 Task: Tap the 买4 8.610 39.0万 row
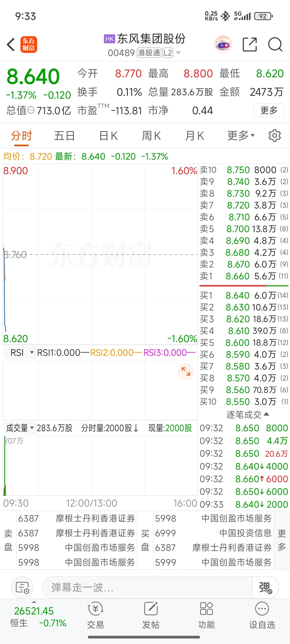tap(244, 331)
